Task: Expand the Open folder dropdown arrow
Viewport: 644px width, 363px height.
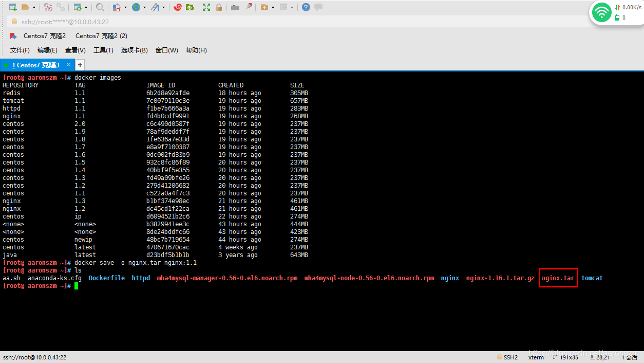Action: (34, 8)
